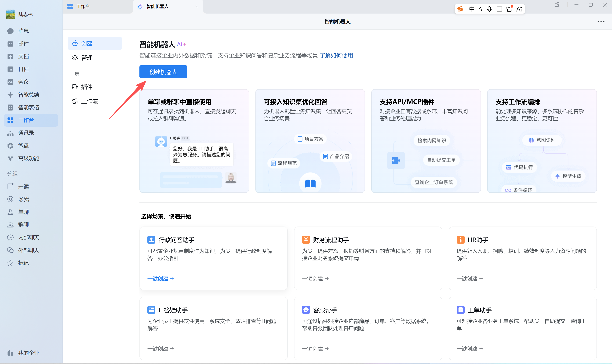Open the 邮件 mail section
Image resolution: width=612 pixels, height=364 pixels.
(x=31, y=44)
